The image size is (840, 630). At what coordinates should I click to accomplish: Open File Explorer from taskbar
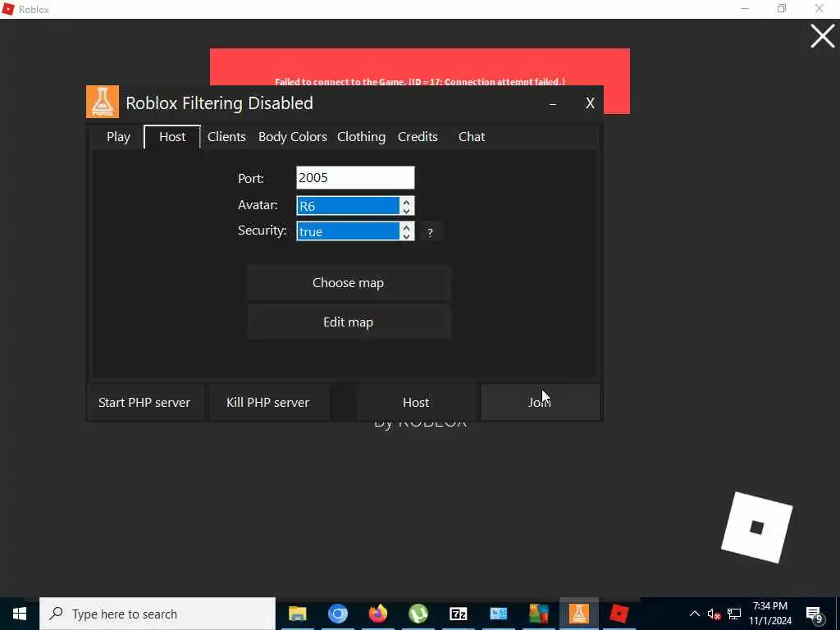click(x=297, y=614)
